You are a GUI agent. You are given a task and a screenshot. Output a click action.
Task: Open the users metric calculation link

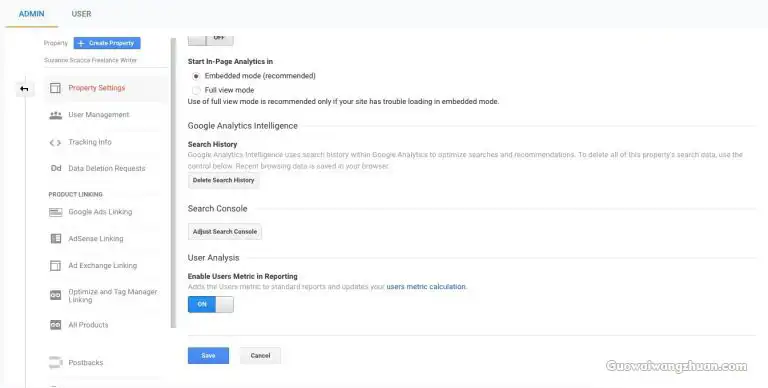(426, 287)
